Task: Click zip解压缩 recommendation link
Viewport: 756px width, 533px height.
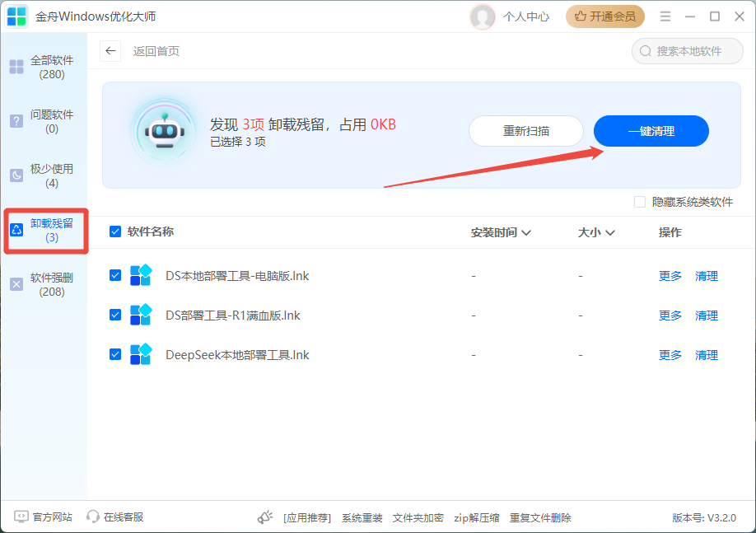Action: click(x=476, y=517)
